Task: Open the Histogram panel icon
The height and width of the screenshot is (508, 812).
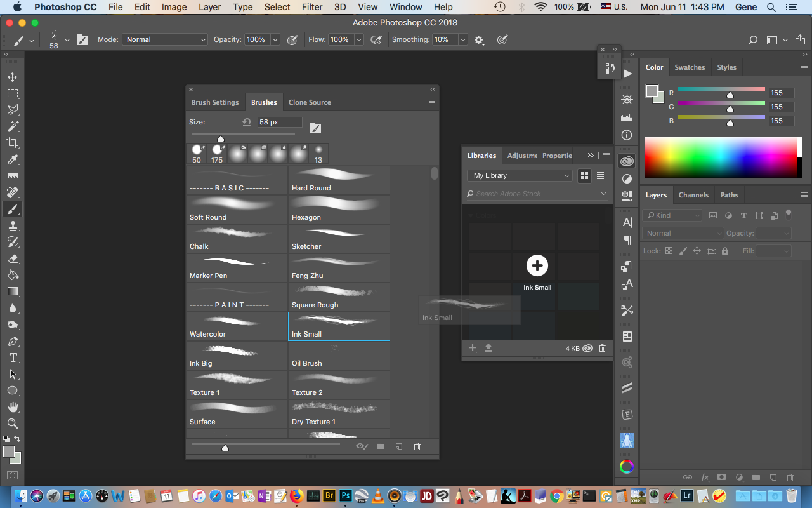Action: (x=627, y=117)
